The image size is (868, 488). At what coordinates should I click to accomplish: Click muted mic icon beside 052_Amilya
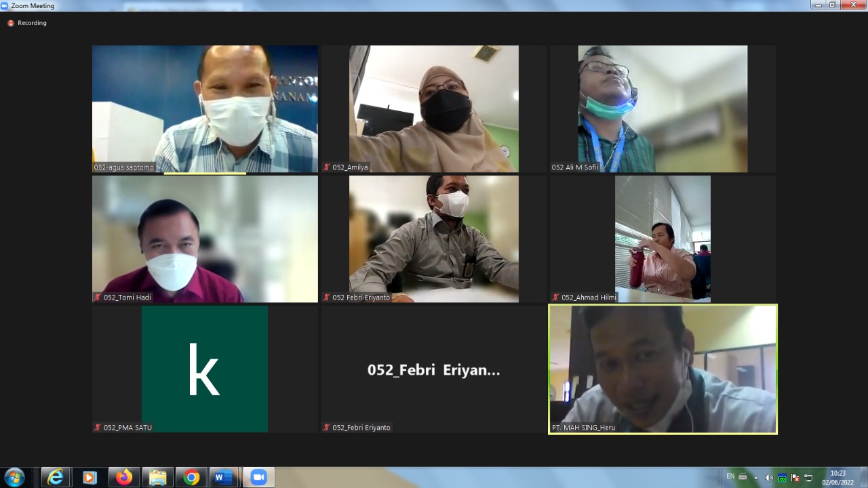(x=327, y=167)
